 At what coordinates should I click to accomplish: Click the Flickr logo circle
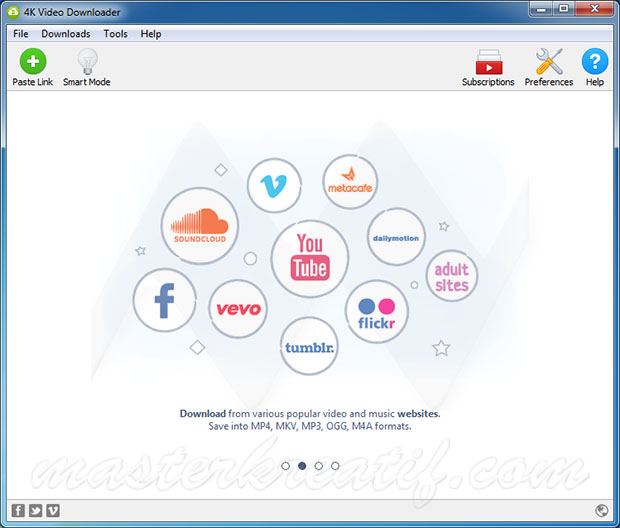pos(376,312)
